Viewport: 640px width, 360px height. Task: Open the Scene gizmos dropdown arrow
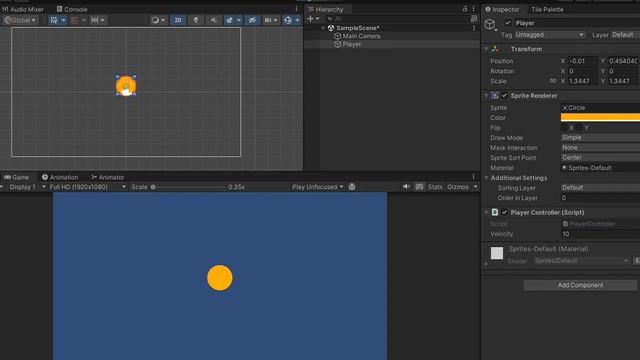tap(297, 20)
